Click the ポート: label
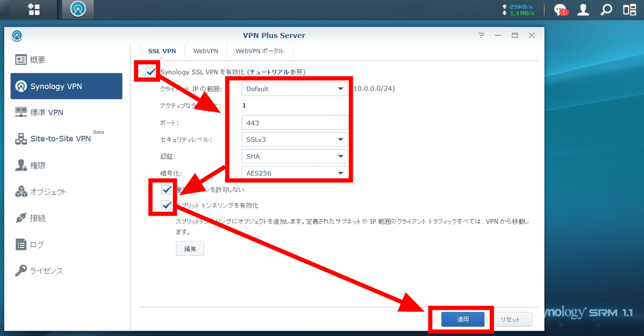Viewport: 644px width, 336px height. click(169, 123)
